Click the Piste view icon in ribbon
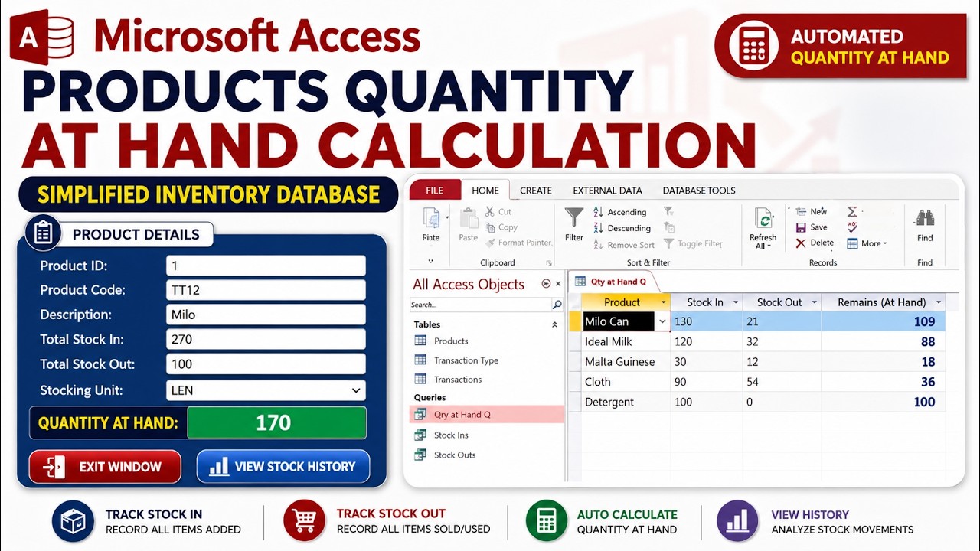Image resolution: width=980 pixels, height=551 pixels. [x=431, y=219]
